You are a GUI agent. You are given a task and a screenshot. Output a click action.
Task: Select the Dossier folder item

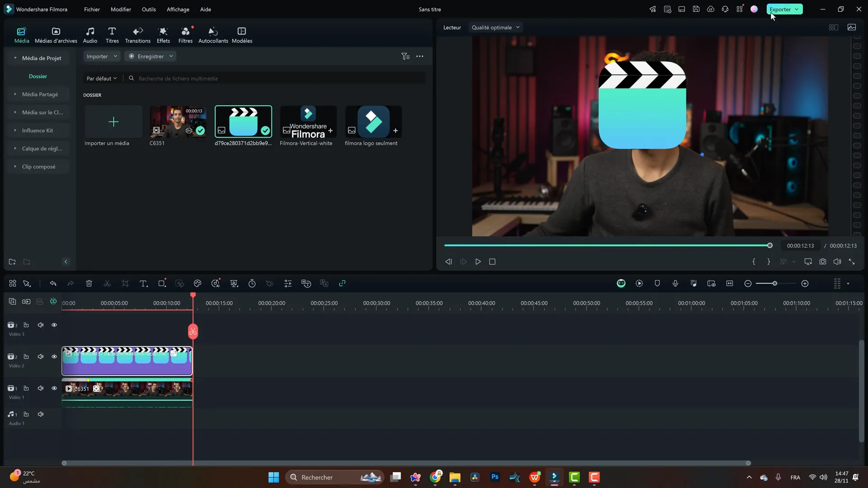point(38,76)
